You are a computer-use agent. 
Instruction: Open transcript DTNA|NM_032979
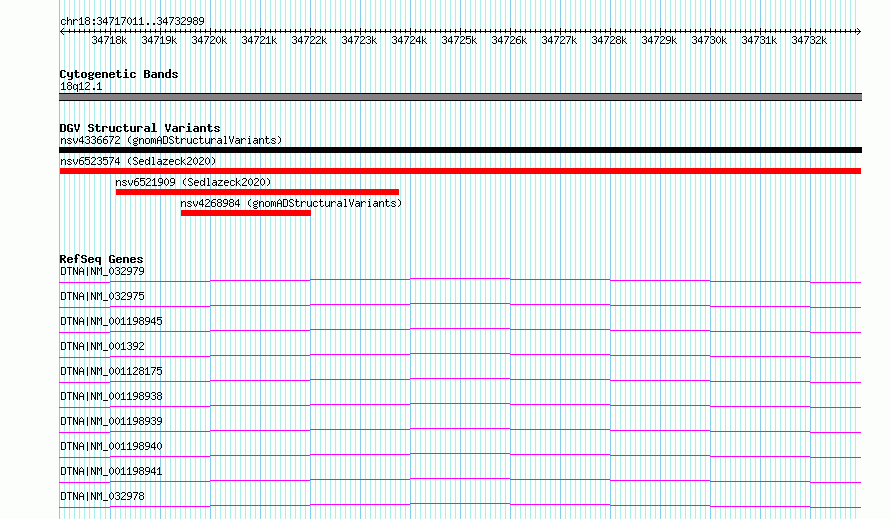click(102, 271)
